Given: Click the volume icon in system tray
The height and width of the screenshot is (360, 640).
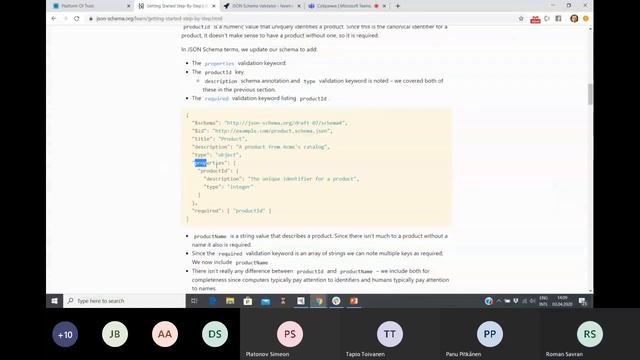Looking at the screenshot, I should pos(533,301).
